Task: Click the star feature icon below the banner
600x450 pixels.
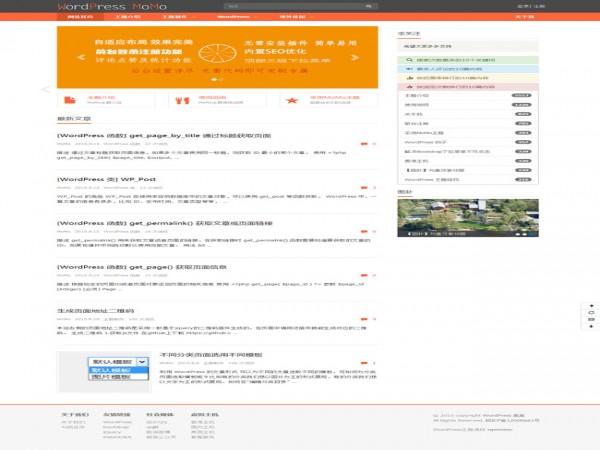Action: point(292,100)
